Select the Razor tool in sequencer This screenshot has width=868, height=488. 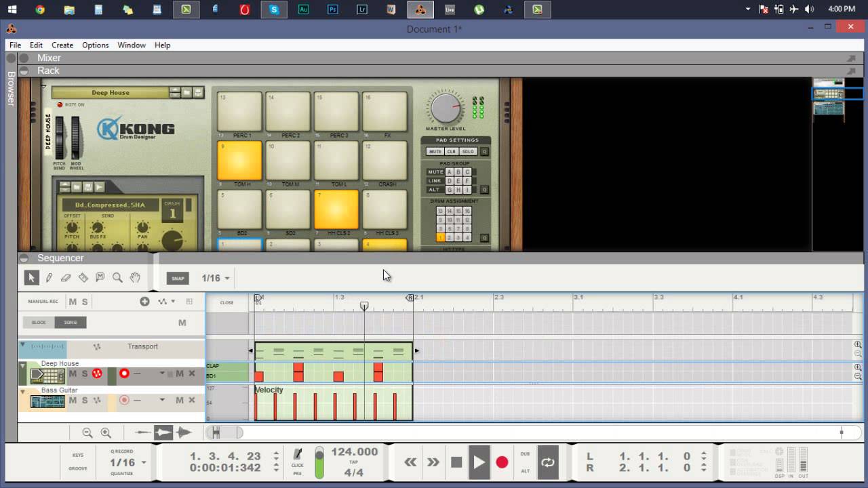pos(83,277)
